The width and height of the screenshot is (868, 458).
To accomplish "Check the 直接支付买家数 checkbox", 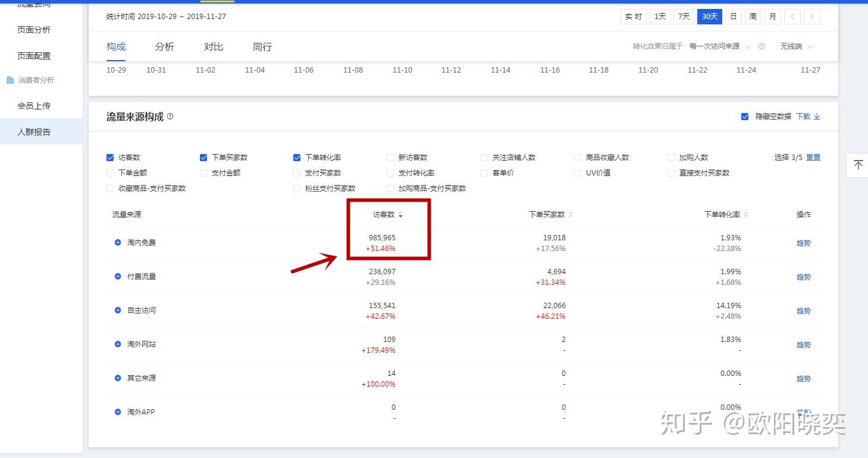I will point(671,173).
